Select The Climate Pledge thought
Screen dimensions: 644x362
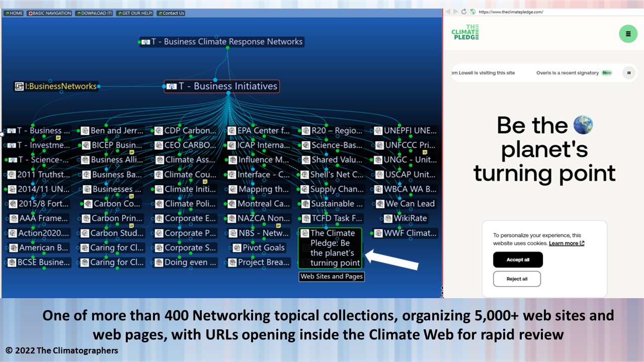(x=330, y=248)
